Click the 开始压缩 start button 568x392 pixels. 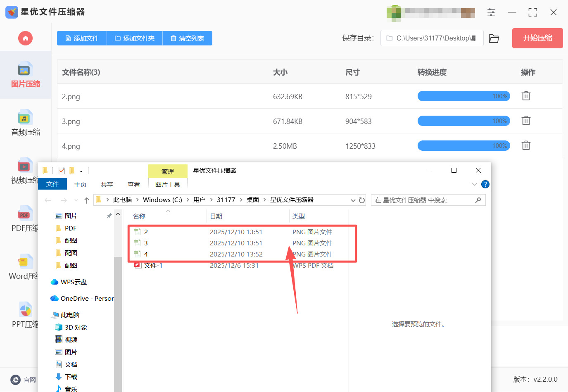[x=537, y=38]
